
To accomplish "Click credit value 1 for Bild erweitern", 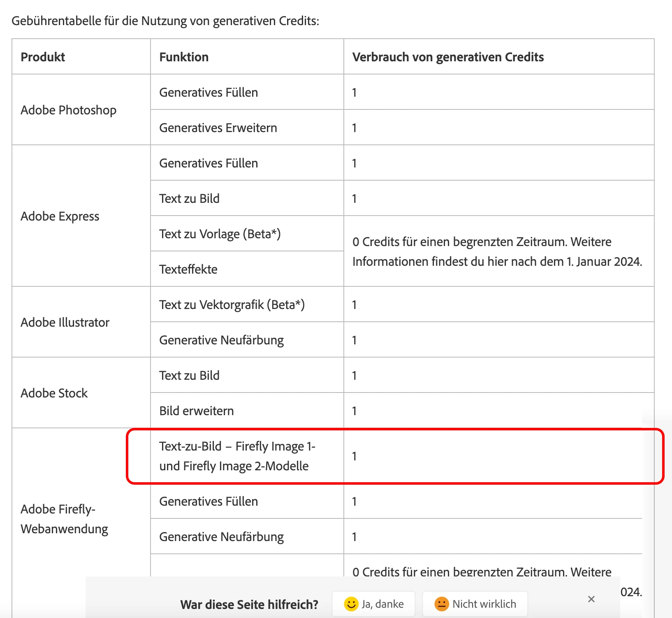I will click(x=354, y=411).
